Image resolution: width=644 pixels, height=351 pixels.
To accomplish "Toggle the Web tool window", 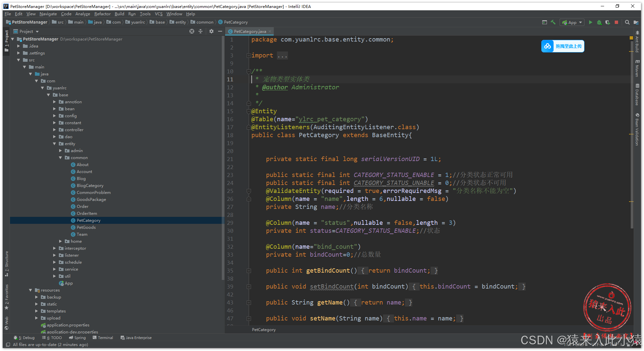I will (x=7, y=323).
